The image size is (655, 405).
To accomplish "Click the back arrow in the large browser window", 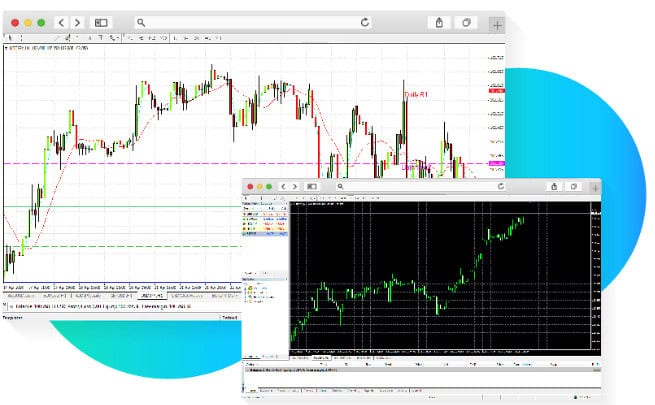I will tap(62, 21).
